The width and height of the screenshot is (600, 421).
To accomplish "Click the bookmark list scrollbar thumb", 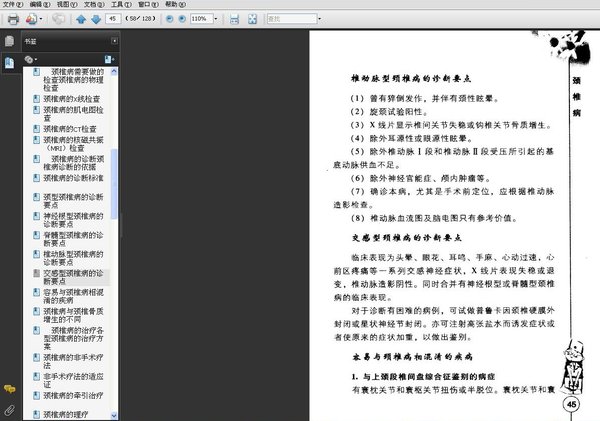I will (x=114, y=184).
